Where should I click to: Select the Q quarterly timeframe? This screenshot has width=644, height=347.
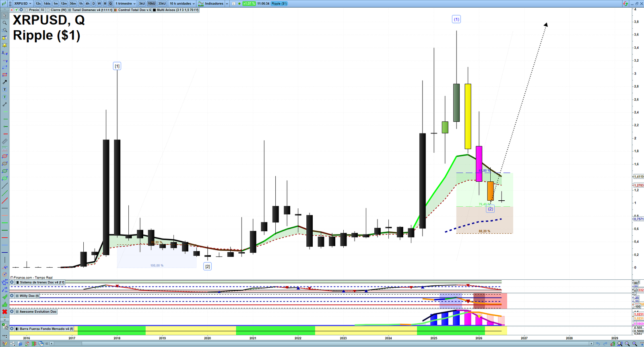point(110,4)
